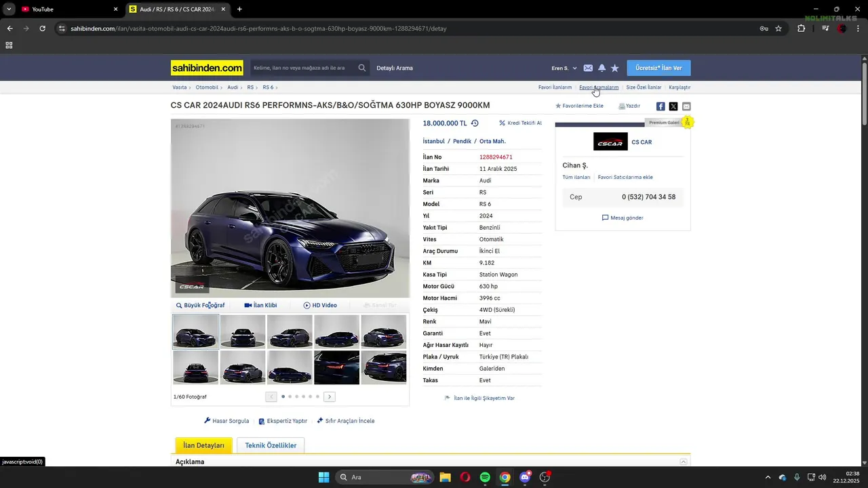Open the Eren S. account dropdown
The height and width of the screenshot is (488, 868).
coord(564,68)
